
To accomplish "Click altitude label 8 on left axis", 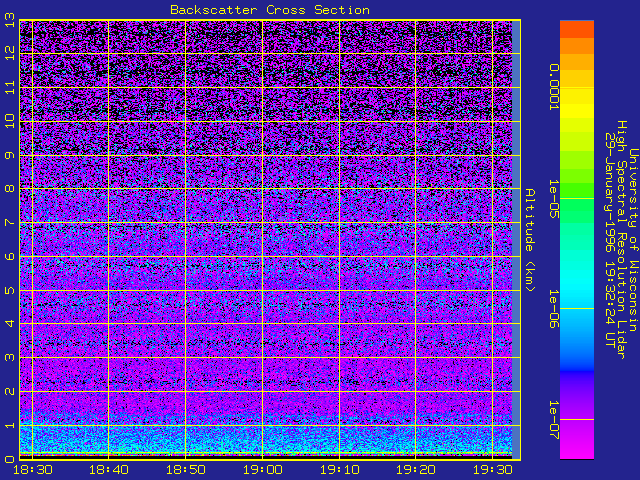I will [x=10, y=189].
